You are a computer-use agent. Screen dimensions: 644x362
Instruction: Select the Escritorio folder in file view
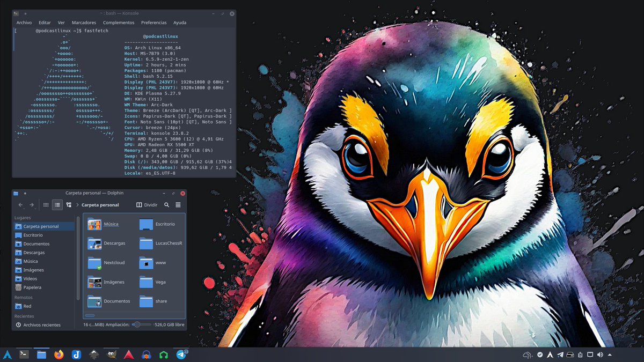[157, 224]
